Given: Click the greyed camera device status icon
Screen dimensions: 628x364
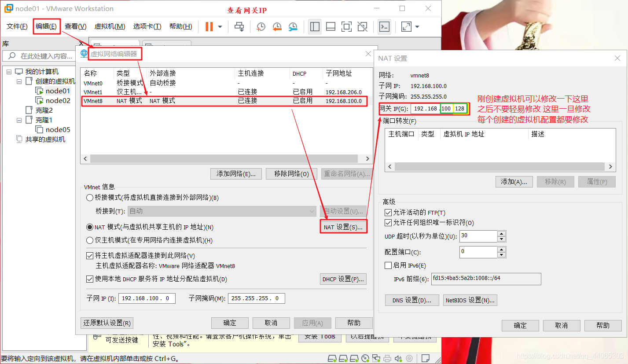Looking at the screenshot, I should pos(409,358).
